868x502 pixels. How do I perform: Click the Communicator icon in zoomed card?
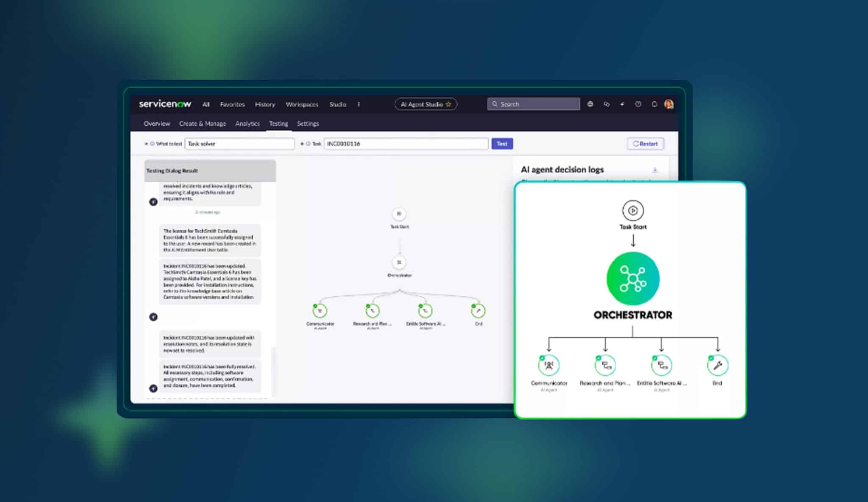(x=549, y=365)
